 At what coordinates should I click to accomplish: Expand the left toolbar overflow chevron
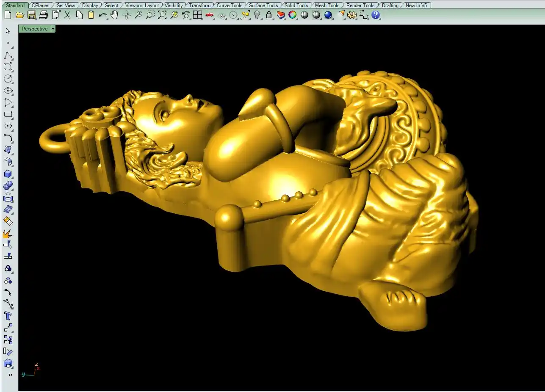pos(10,375)
